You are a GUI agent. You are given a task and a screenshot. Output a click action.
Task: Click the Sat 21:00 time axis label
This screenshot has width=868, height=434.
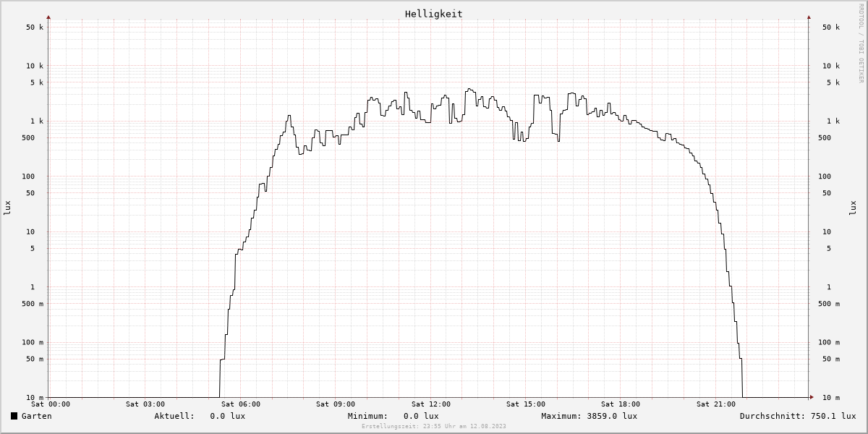716,404
